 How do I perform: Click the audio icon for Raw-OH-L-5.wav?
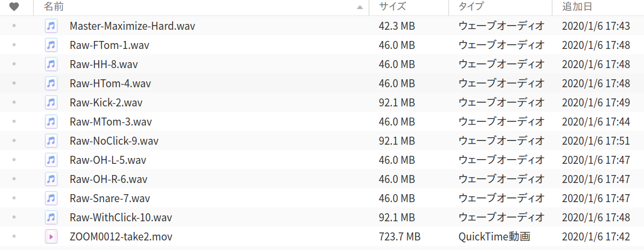51,160
